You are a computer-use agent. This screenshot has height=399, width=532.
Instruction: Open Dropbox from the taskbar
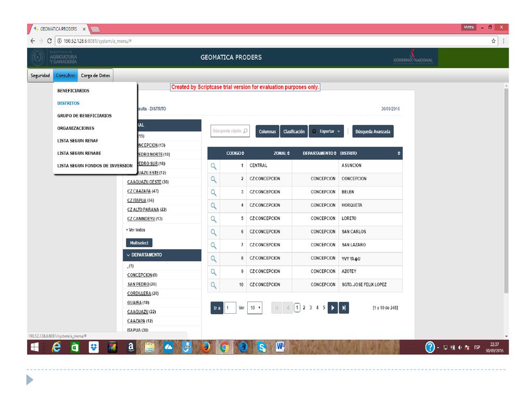click(94, 347)
